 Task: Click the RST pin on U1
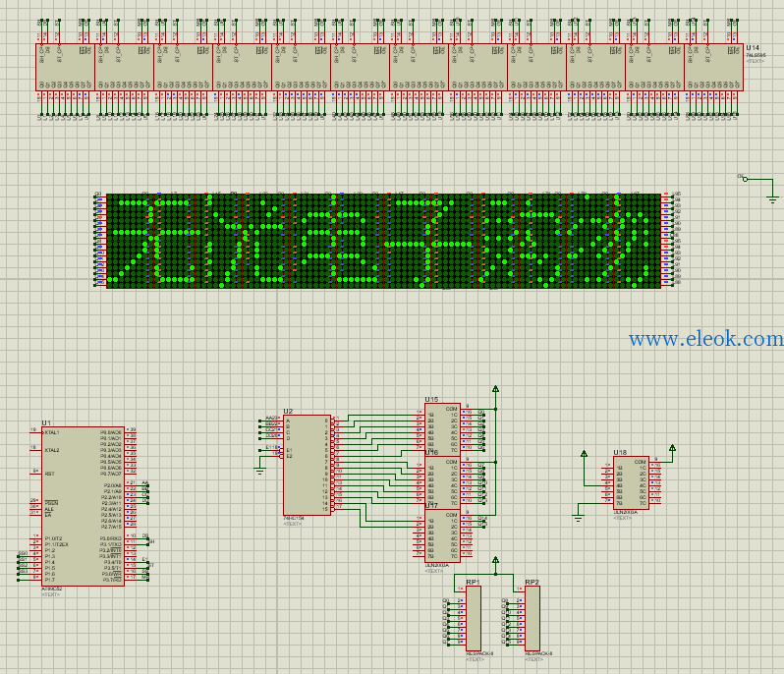point(49,474)
